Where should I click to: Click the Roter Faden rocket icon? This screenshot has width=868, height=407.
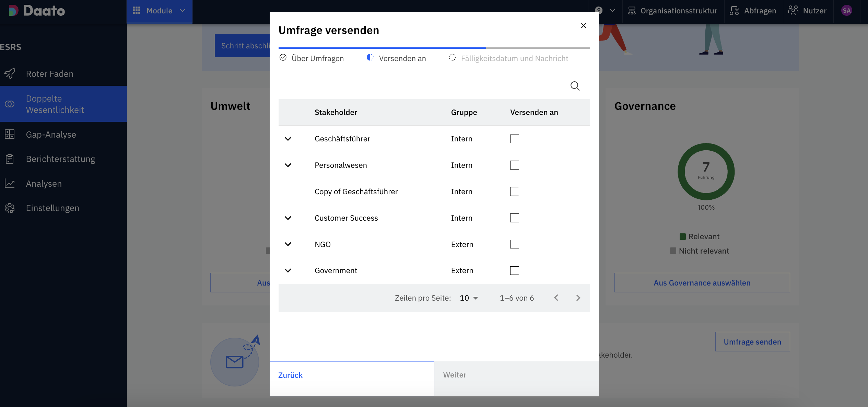[x=10, y=74]
